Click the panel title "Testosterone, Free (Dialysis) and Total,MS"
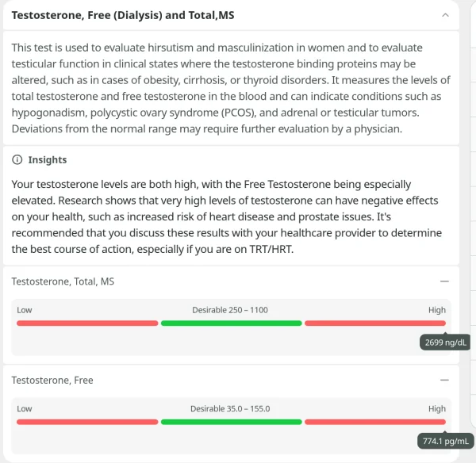476x463 pixels. click(x=123, y=16)
